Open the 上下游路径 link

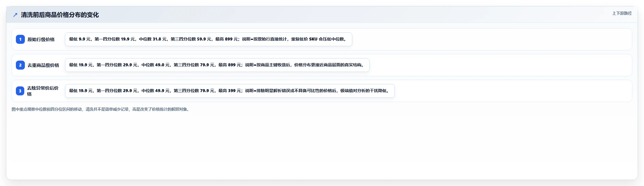tap(622, 13)
